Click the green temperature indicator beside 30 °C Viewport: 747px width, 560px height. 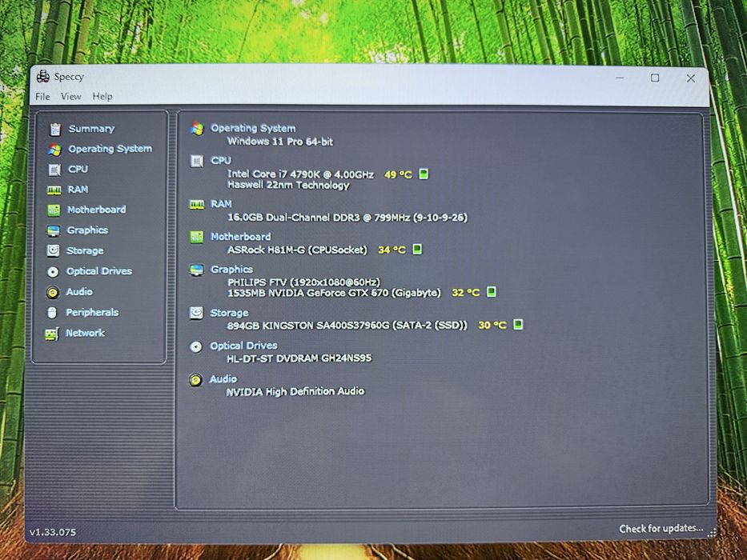click(x=518, y=324)
